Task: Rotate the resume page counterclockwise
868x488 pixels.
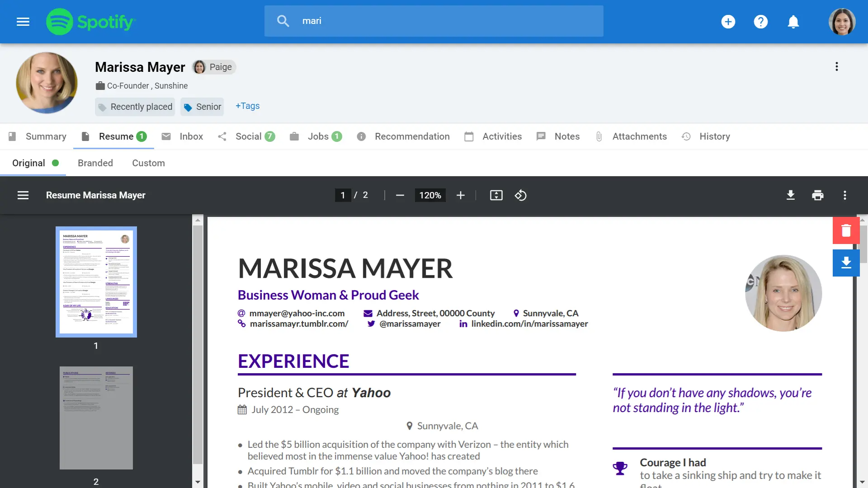Action: click(521, 195)
